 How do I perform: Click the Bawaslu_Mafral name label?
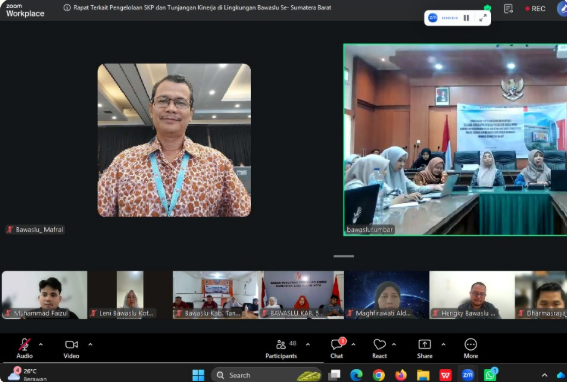point(35,229)
